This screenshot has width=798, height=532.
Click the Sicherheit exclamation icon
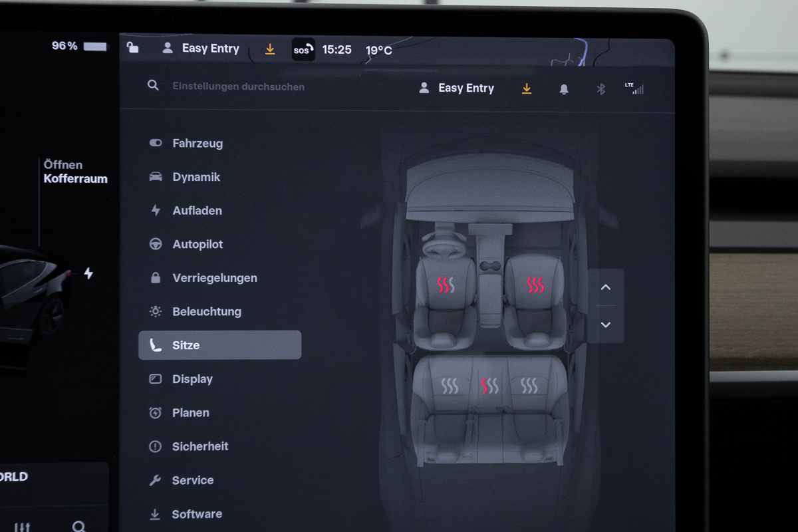(x=156, y=446)
